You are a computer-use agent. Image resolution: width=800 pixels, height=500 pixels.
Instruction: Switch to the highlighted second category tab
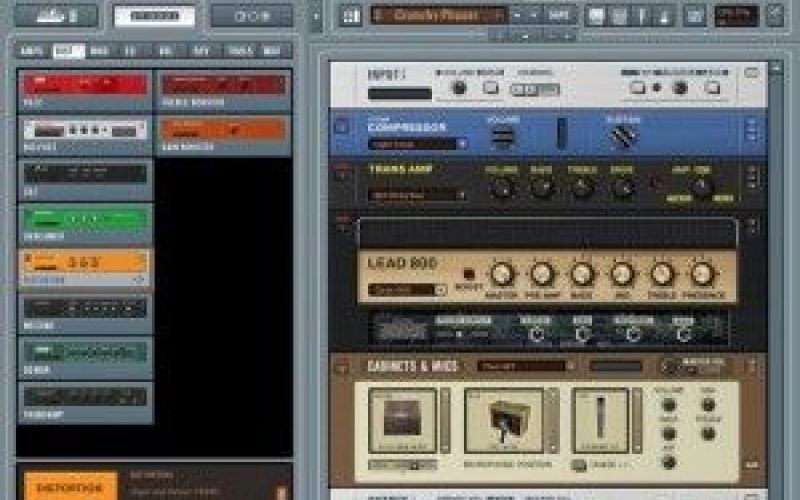[68, 51]
